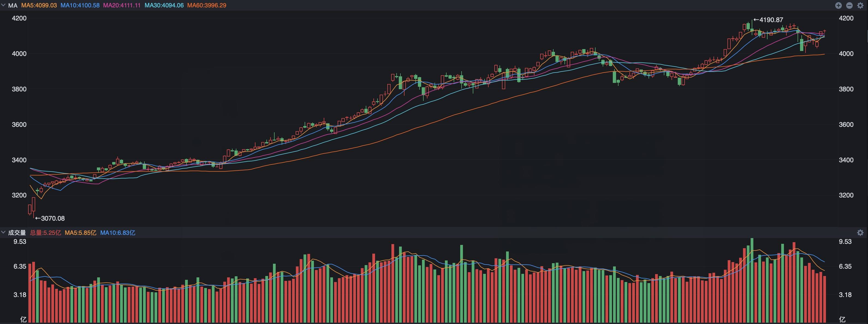Click the volume MA5:5.85亿 label
This screenshot has height=324, width=868.
pyautogui.click(x=81, y=233)
